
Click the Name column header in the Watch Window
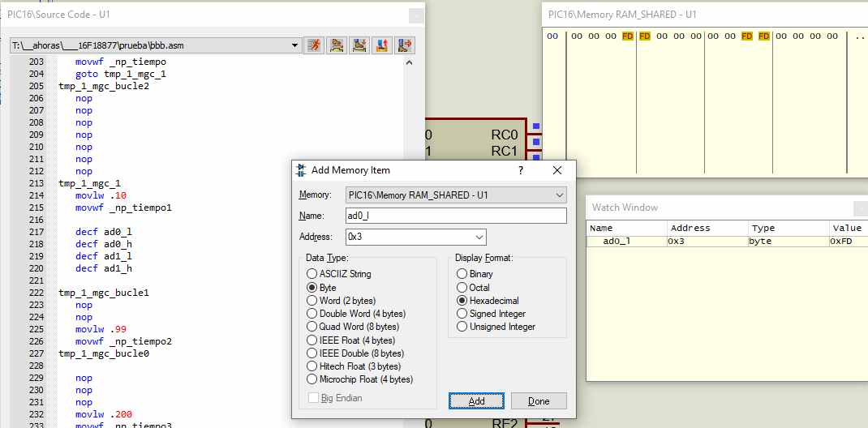pos(627,228)
